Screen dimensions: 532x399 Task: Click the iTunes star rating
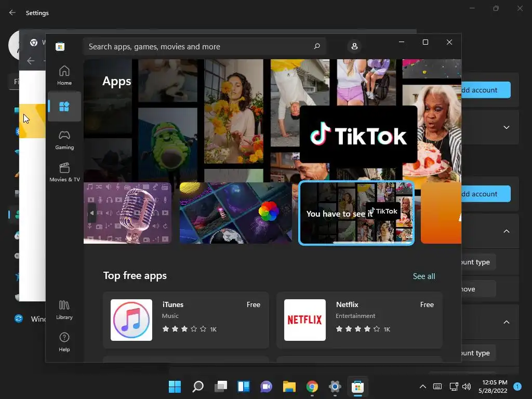point(184,329)
